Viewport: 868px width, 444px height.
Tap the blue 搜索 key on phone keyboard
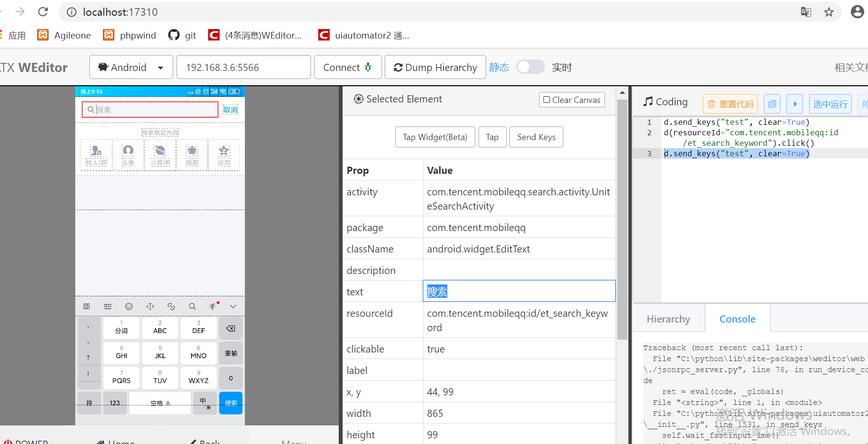click(x=231, y=403)
